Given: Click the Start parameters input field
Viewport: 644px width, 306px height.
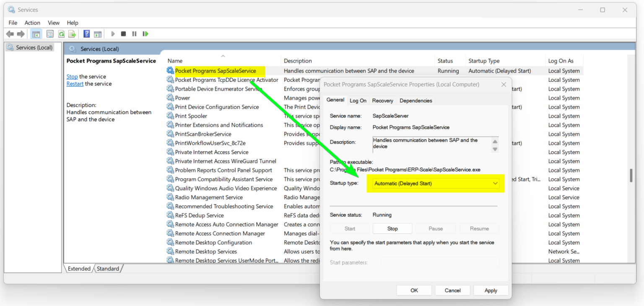Looking at the screenshot, I should (x=440, y=262).
